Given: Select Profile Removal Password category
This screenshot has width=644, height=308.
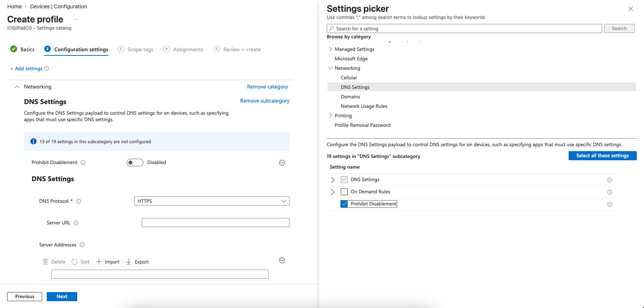Looking at the screenshot, I should pos(363,125).
